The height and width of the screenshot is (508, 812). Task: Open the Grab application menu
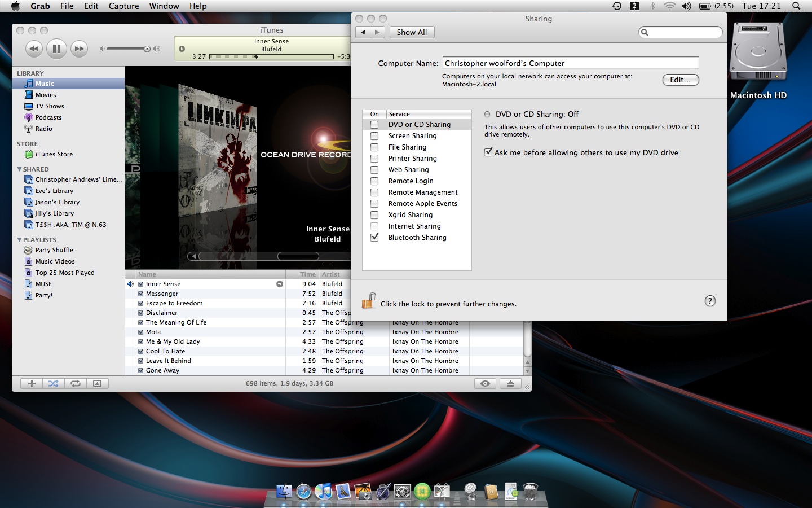[40, 6]
